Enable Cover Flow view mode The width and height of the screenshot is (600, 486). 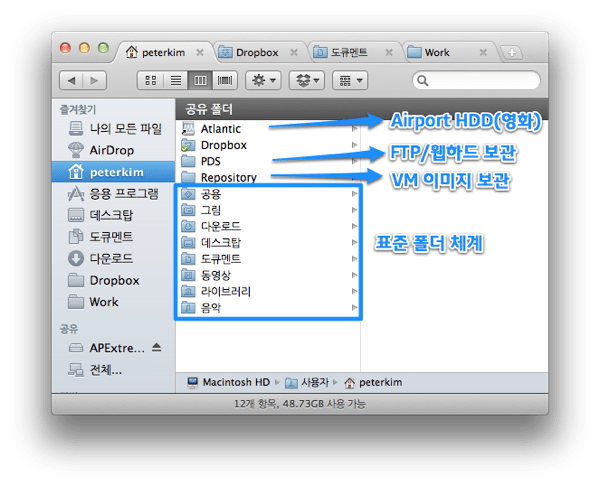[224, 80]
